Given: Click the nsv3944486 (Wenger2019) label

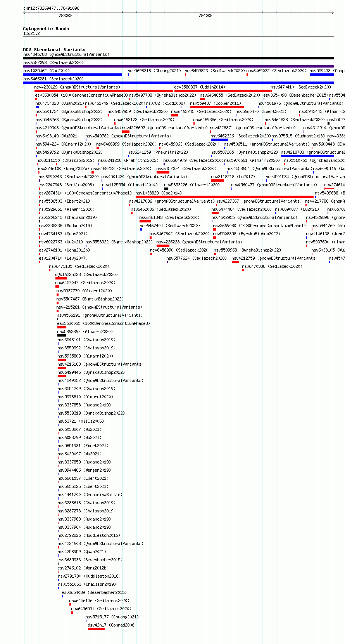Looking at the screenshot, I should (85, 470).
